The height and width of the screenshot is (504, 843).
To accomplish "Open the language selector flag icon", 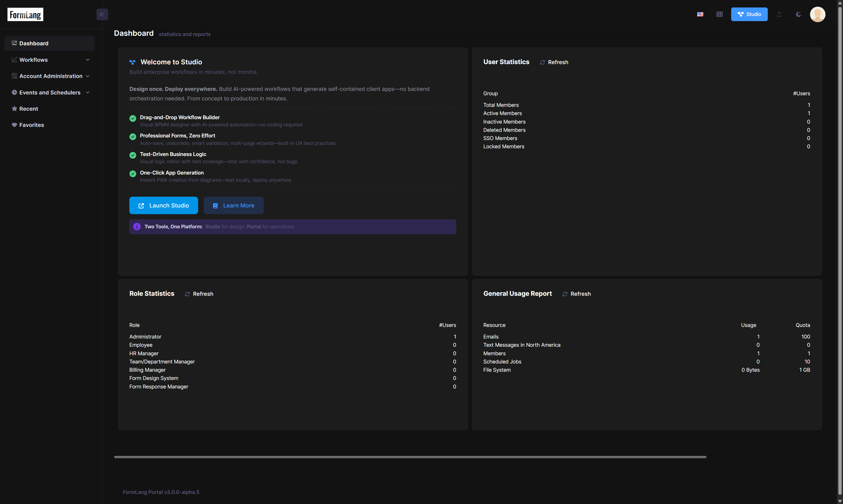I will pyautogui.click(x=700, y=14).
